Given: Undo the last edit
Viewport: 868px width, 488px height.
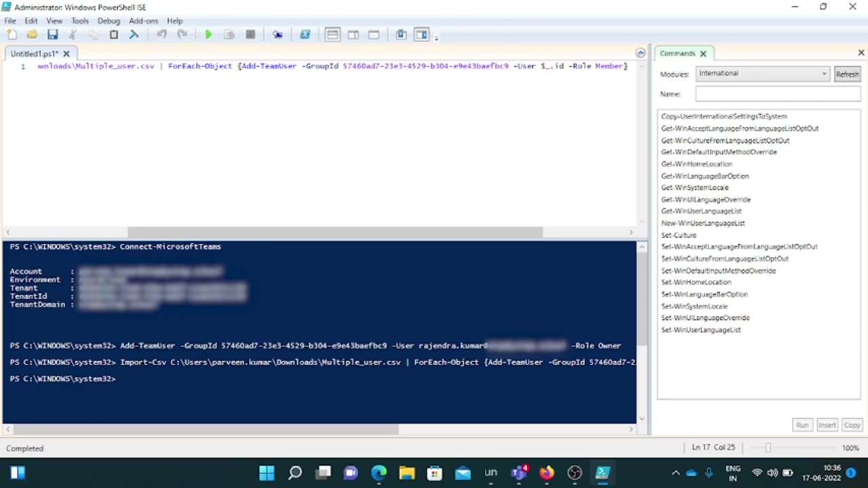Looking at the screenshot, I should pos(161,35).
